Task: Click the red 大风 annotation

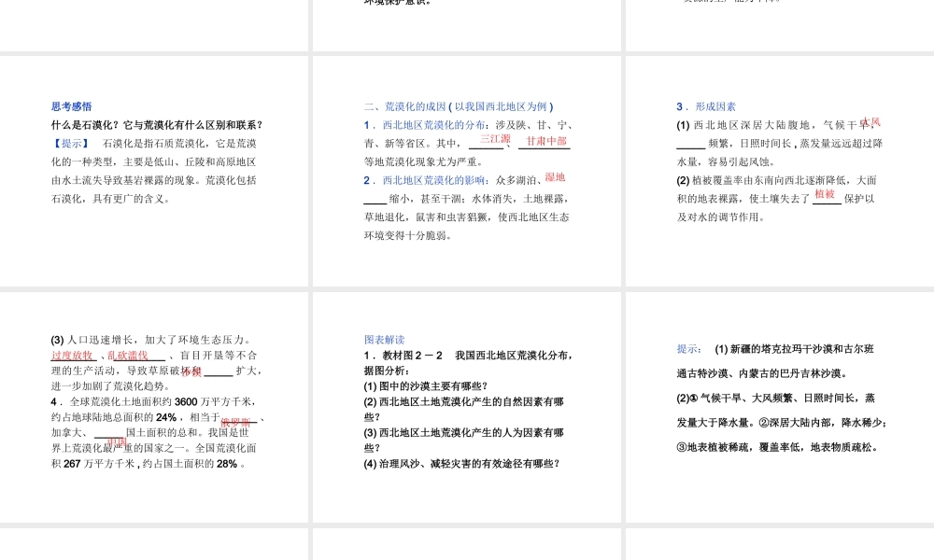Action: click(x=870, y=122)
